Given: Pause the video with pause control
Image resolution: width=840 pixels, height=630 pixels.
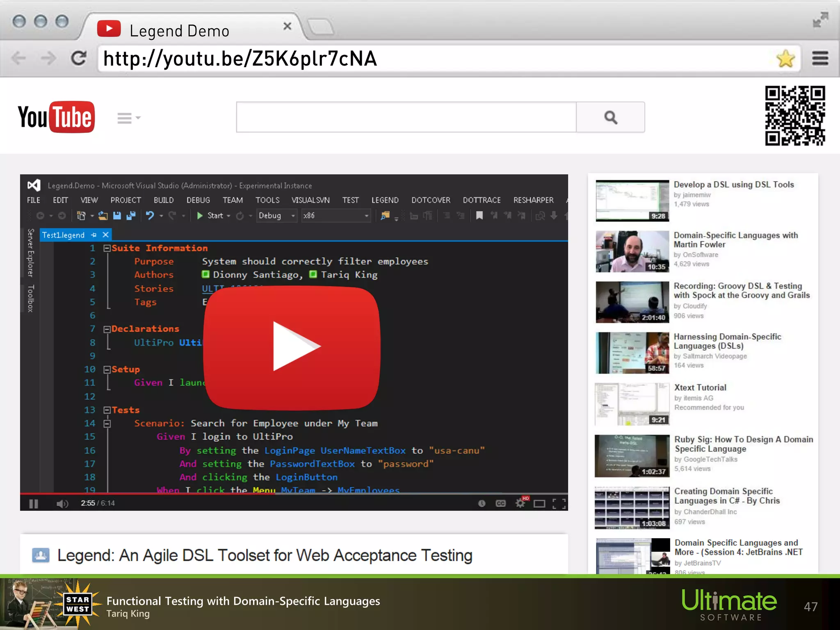Looking at the screenshot, I should (34, 504).
